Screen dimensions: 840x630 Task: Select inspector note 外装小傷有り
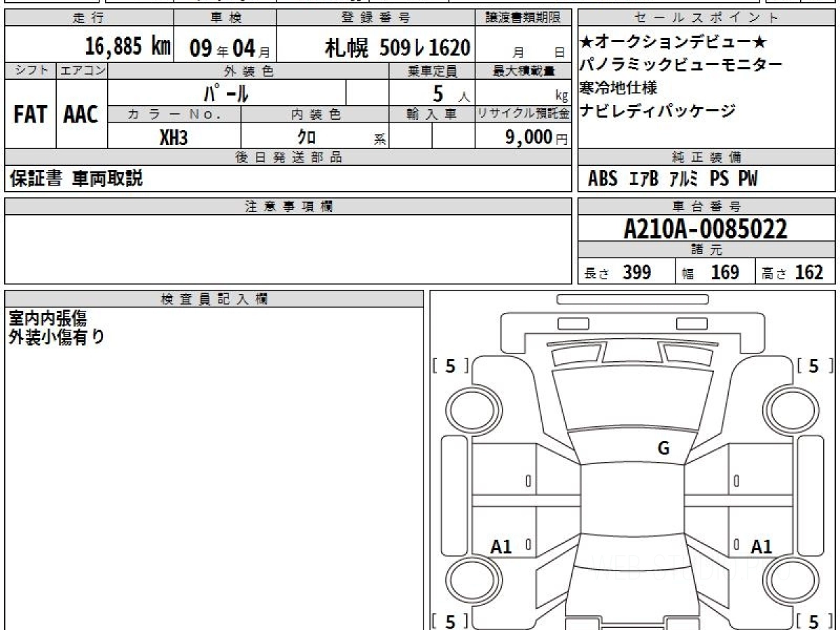(x=57, y=337)
